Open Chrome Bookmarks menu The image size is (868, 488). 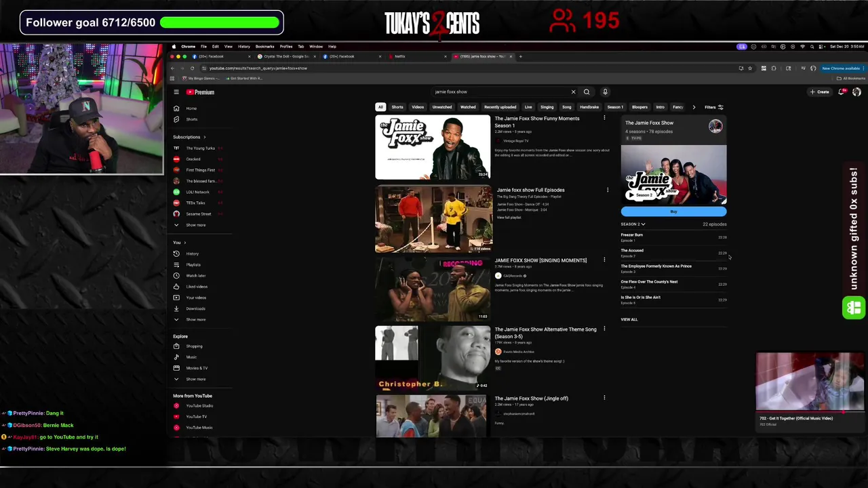pos(264,47)
